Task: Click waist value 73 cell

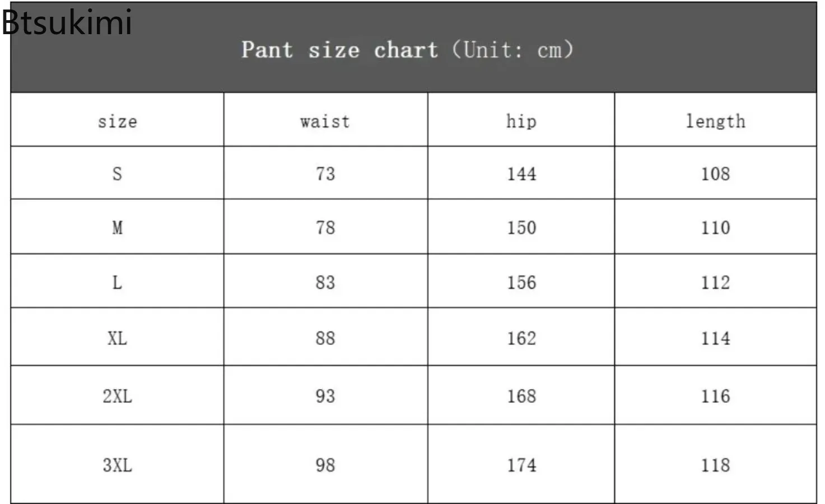Action: pyautogui.click(x=325, y=174)
